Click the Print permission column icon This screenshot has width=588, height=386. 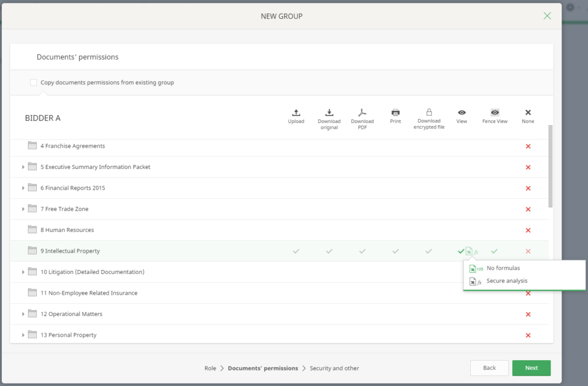click(x=396, y=113)
